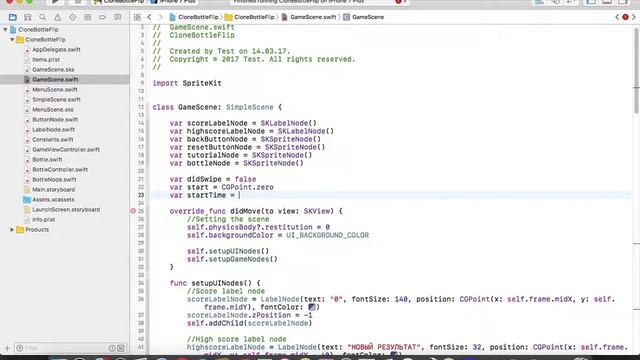
Task: Show only source-controlled files filter
Action: tap(121, 348)
